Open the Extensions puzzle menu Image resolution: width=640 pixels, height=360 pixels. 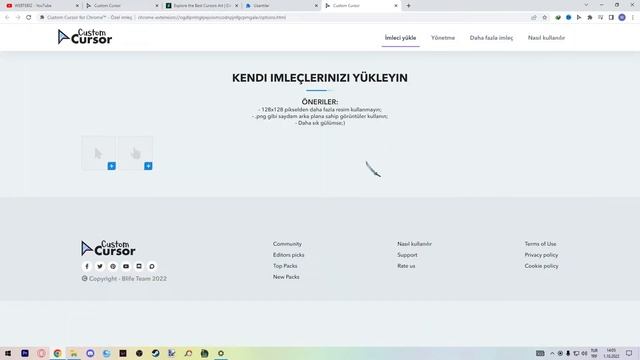(x=589, y=18)
